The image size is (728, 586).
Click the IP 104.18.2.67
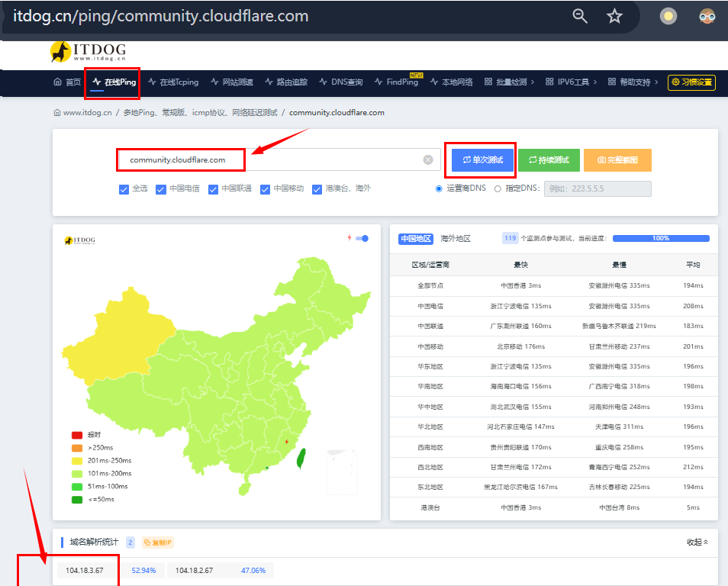pyautogui.click(x=194, y=570)
